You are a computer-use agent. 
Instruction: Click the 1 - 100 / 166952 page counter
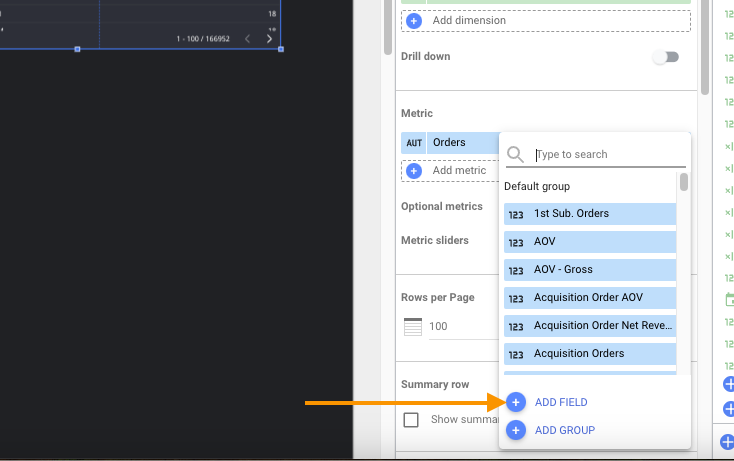point(203,39)
